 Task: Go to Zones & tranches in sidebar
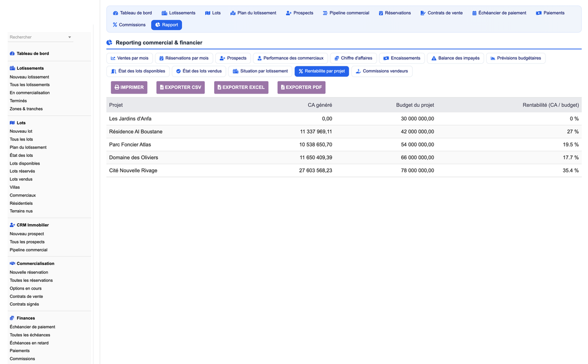coord(26,109)
